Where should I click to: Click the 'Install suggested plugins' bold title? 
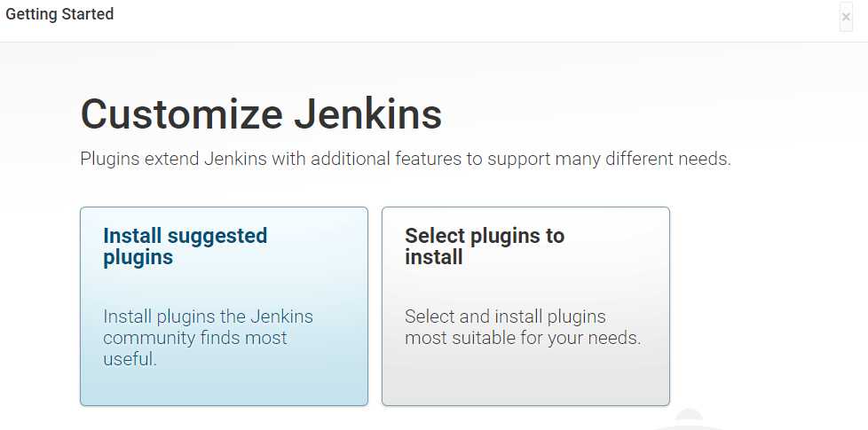(185, 246)
